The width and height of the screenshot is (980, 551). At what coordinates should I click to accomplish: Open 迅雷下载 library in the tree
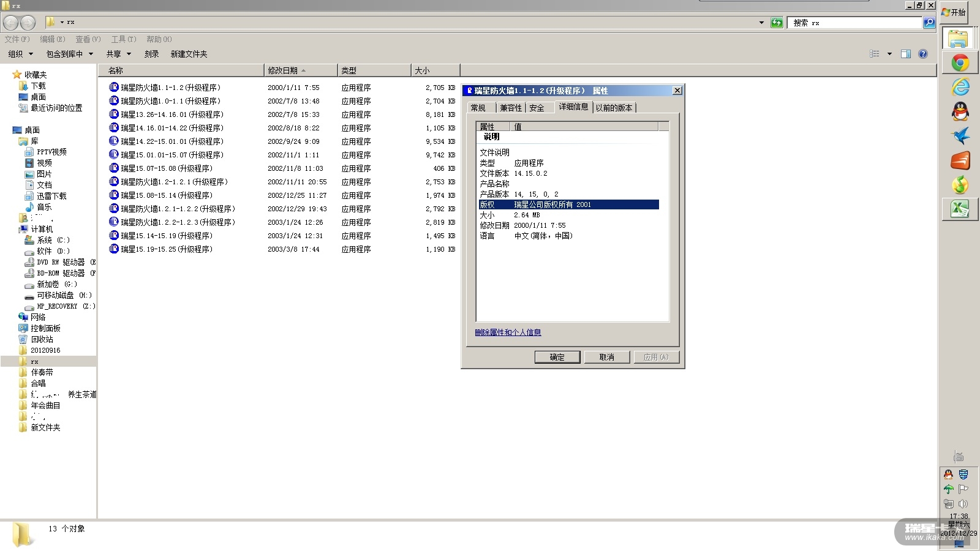click(51, 196)
